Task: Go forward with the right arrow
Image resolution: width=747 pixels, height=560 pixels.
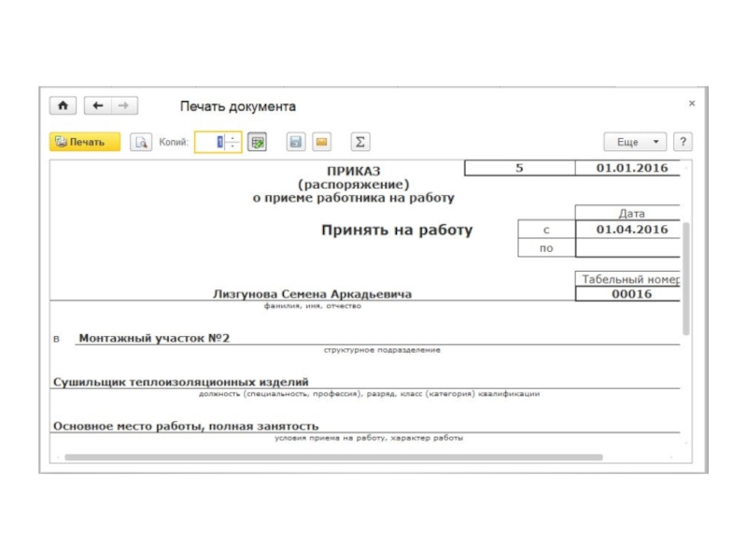Action: 123,106
